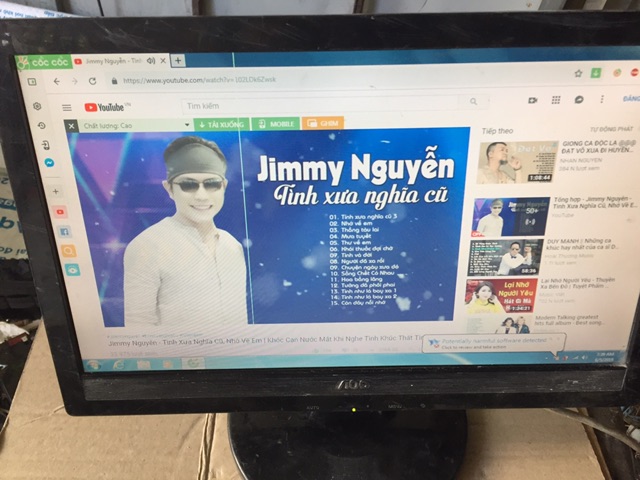Screen dimensions: 640x480
Task: Reload the current YouTube page
Action: pyautogui.click(x=92, y=81)
